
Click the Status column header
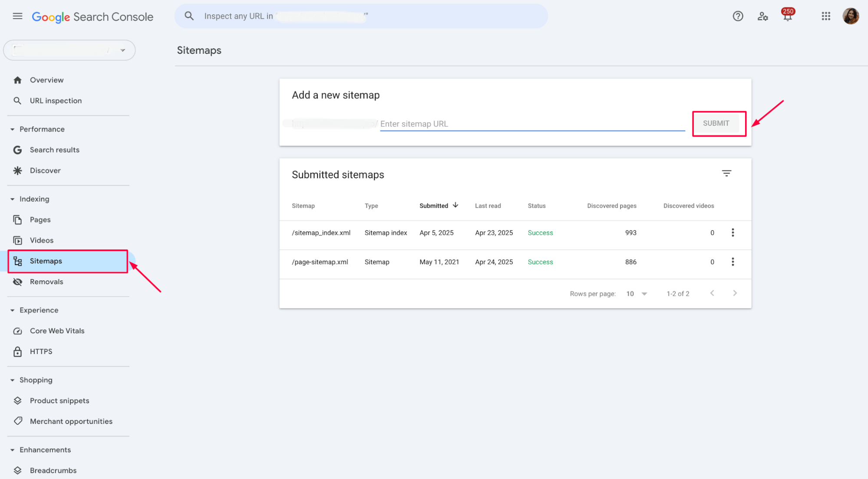[537, 206]
